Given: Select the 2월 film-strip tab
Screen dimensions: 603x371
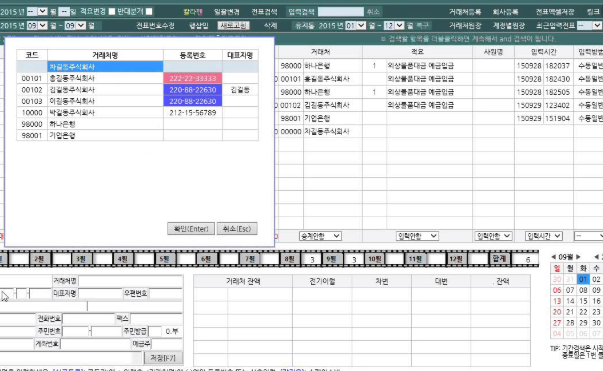Looking at the screenshot, I should coord(39,259).
